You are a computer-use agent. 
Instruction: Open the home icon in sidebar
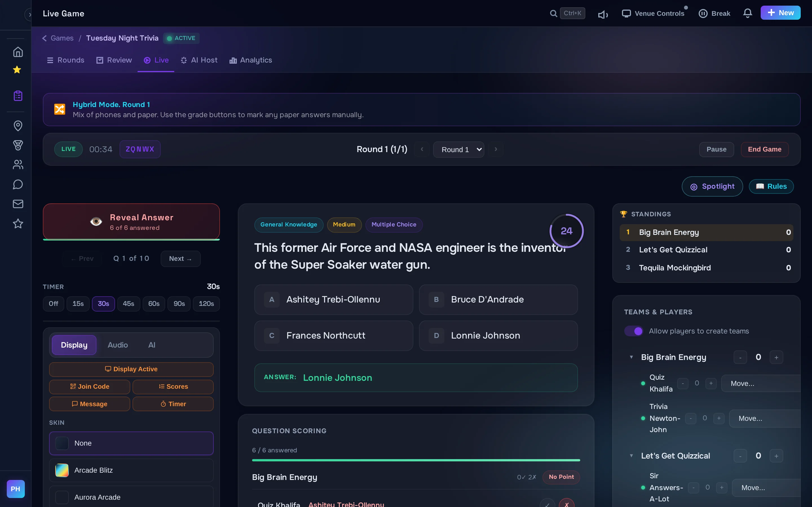click(x=18, y=52)
